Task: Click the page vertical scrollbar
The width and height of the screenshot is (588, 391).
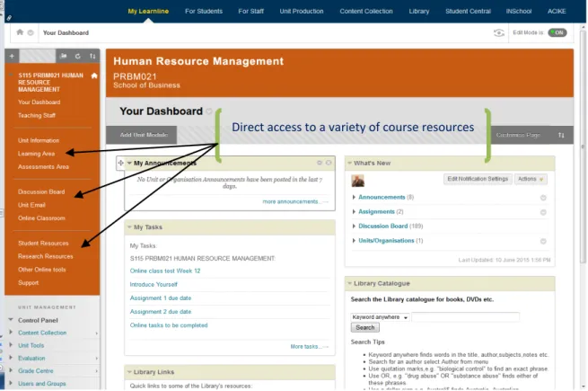Action: (583, 147)
